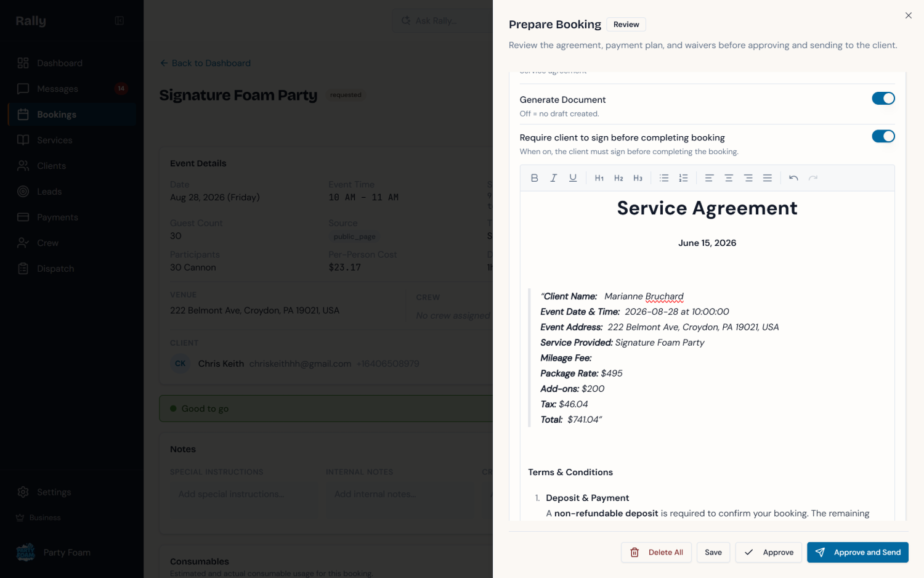Click the Ask Rally search field
This screenshot has width=924, height=578.
pos(442,20)
